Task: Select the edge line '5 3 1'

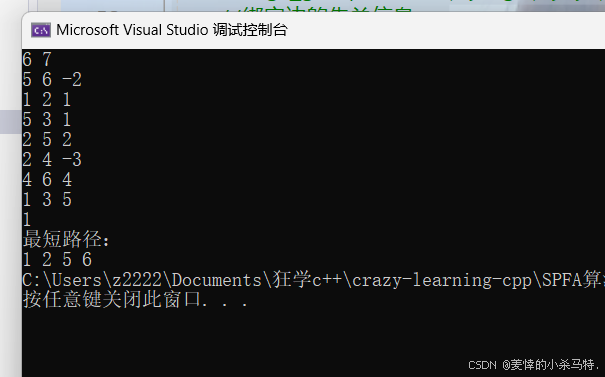Action: (x=47, y=120)
